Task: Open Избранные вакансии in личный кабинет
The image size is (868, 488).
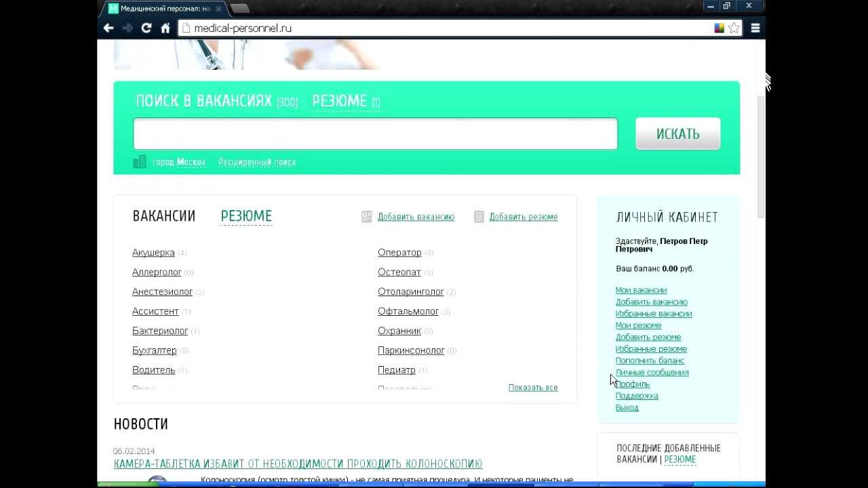Action: 654,314
